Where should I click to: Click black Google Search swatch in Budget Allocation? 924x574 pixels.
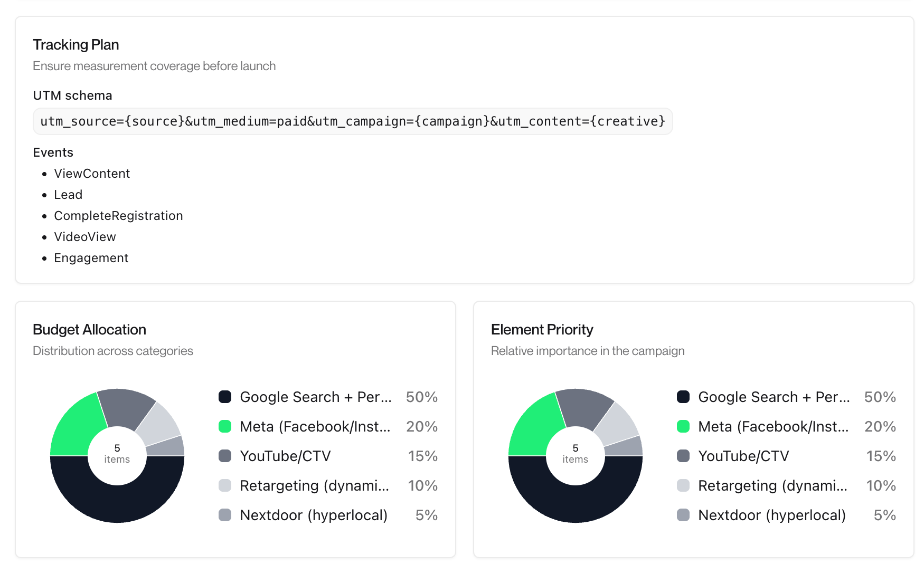[x=225, y=397]
